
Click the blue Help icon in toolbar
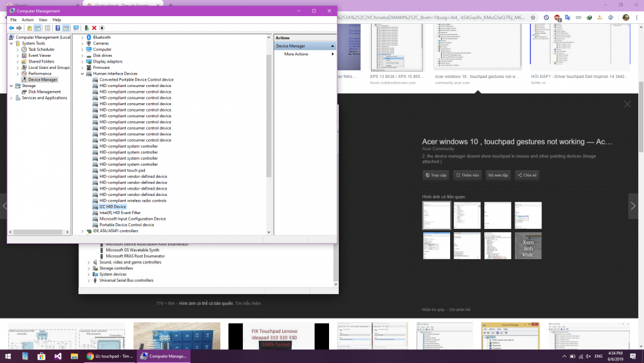[x=57, y=28]
